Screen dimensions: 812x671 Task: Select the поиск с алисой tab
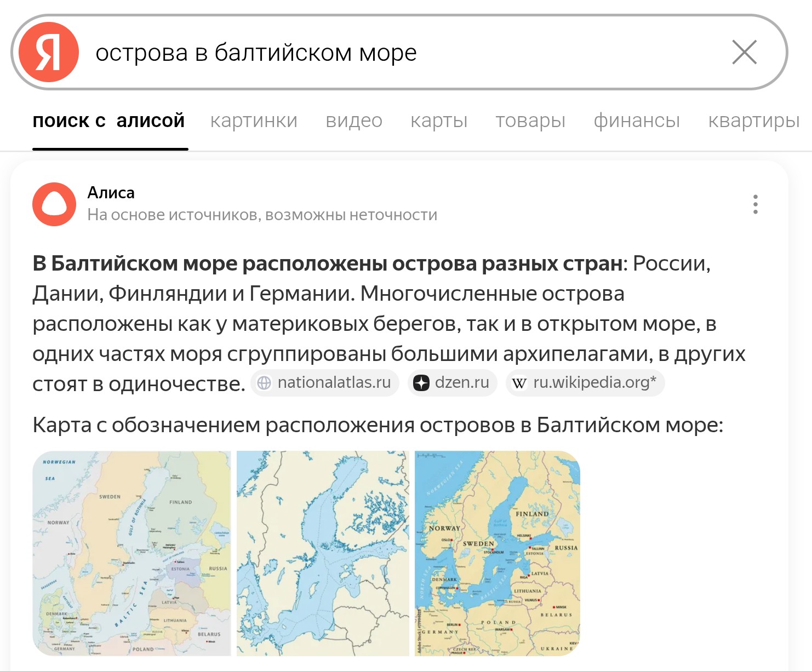[x=109, y=121]
